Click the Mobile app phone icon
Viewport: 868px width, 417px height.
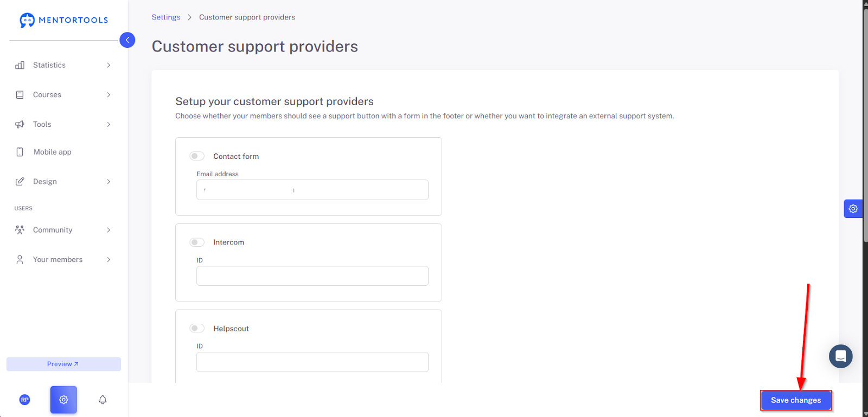pyautogui.click(x=20, y=152)
